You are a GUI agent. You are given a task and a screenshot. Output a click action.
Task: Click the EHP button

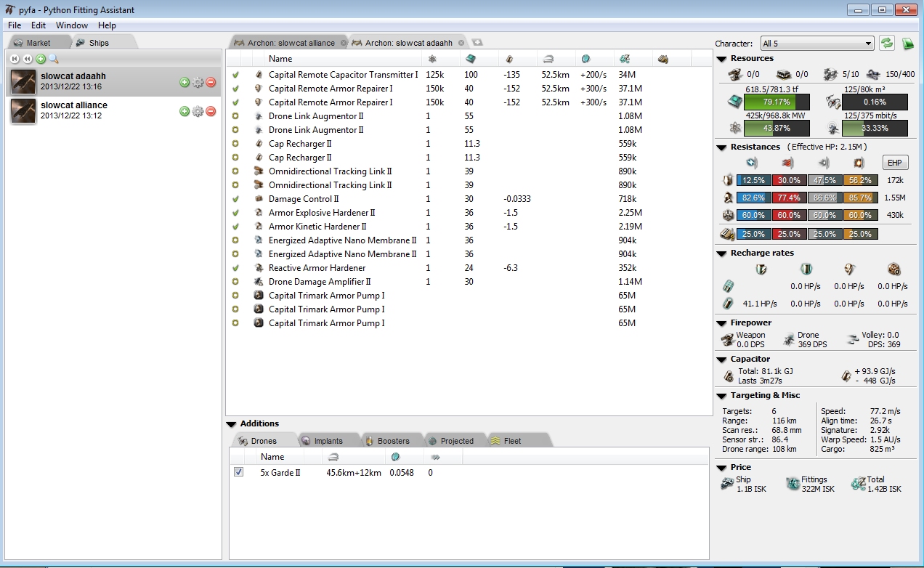tap(895, 163)
